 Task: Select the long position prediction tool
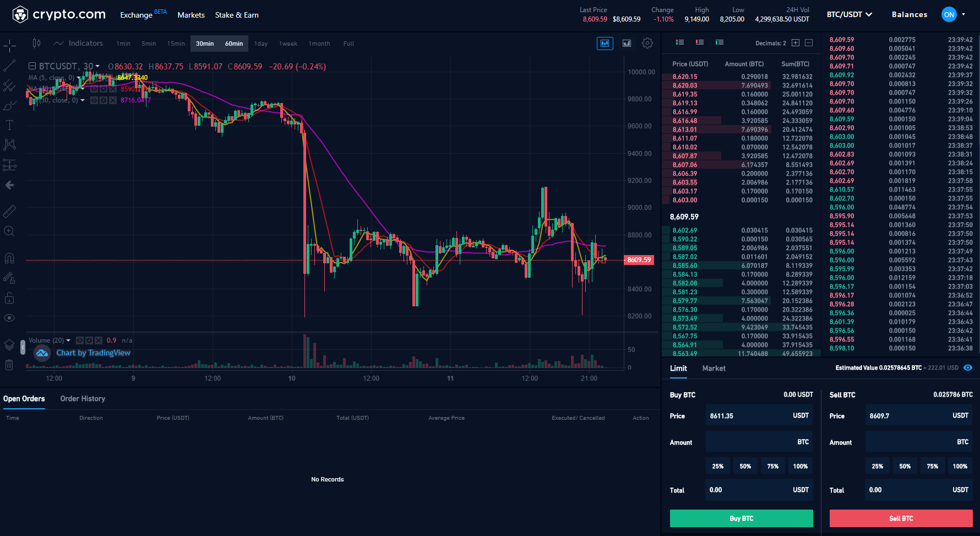click(x=9, y=165)
